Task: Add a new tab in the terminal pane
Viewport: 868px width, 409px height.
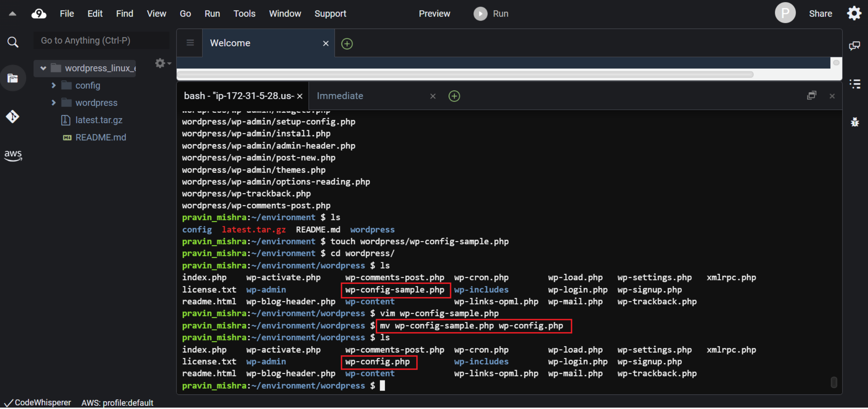Action: pyautogui.click(x=454, y=96)
